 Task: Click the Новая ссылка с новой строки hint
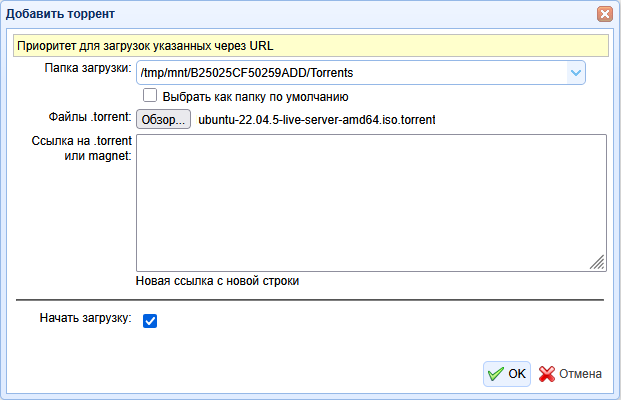(218, 281)
